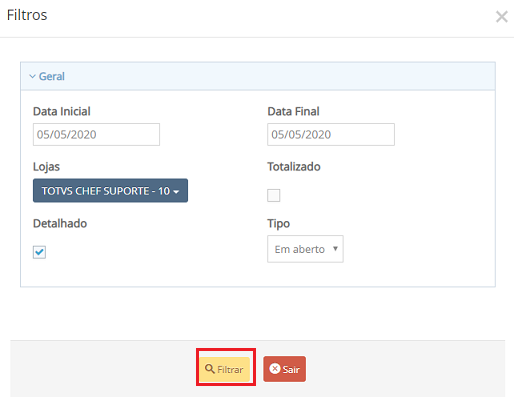This screenshot has height=397, width=514.
Task: Enable the Totalizado checkbox
Action: (274, 195)
